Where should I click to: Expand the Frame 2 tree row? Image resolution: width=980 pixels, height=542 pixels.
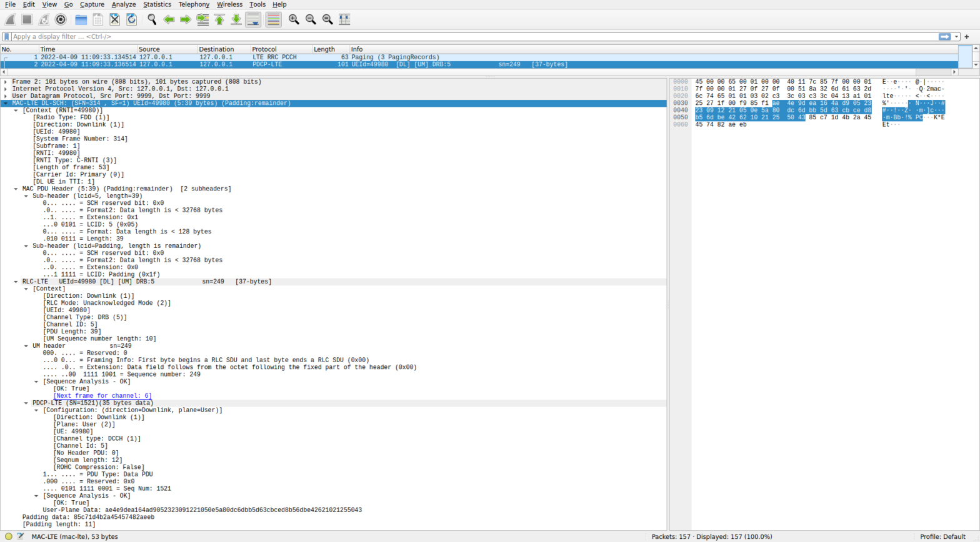pyautogui.click(x=6, y=82)
